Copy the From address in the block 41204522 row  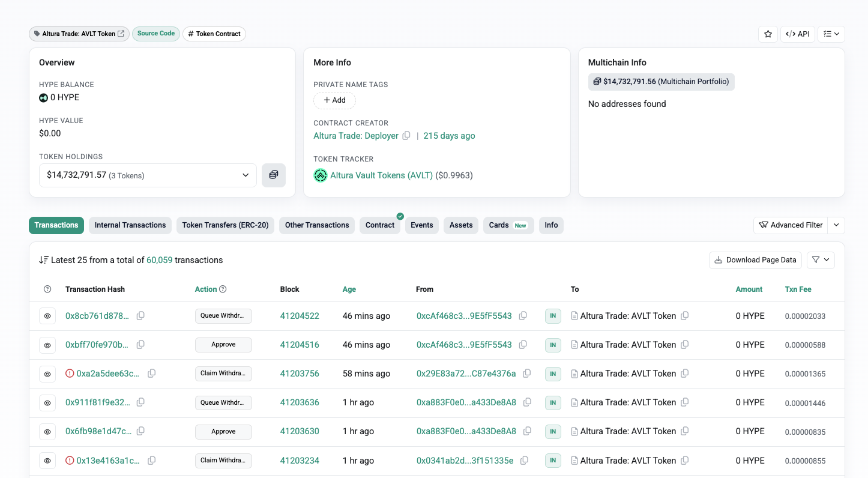pyautogui.click(x=523, y=316)
